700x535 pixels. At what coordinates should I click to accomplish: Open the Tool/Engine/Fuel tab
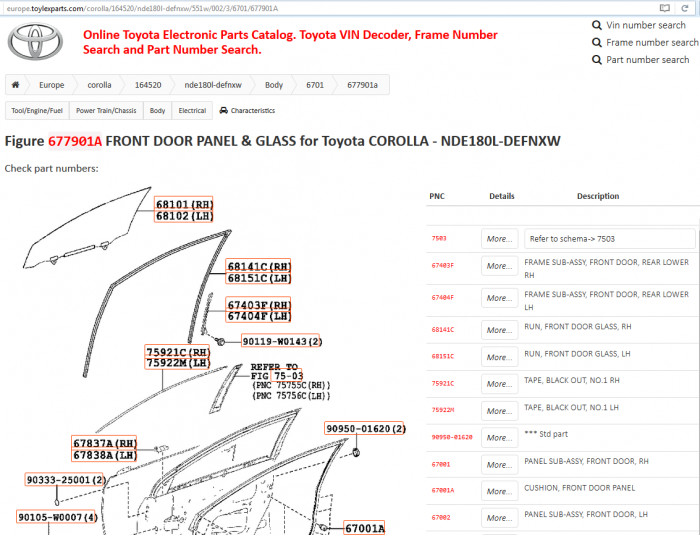click(x=36, y=111)
